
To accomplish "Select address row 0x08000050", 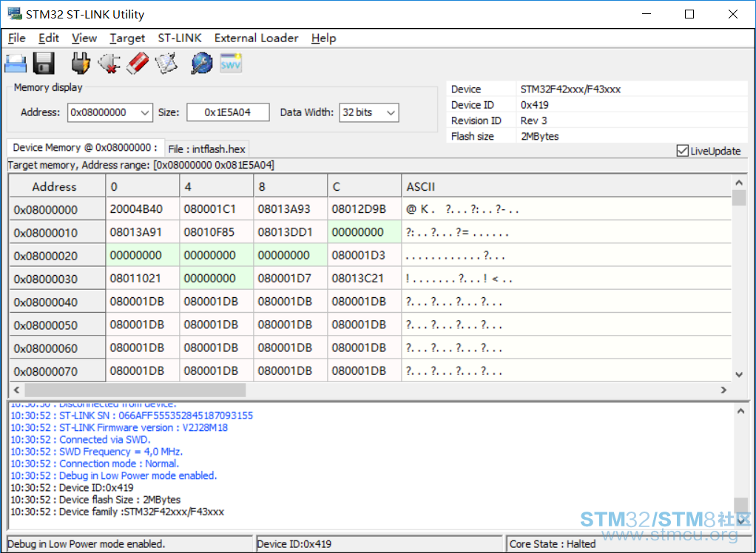I will (57, 325).
